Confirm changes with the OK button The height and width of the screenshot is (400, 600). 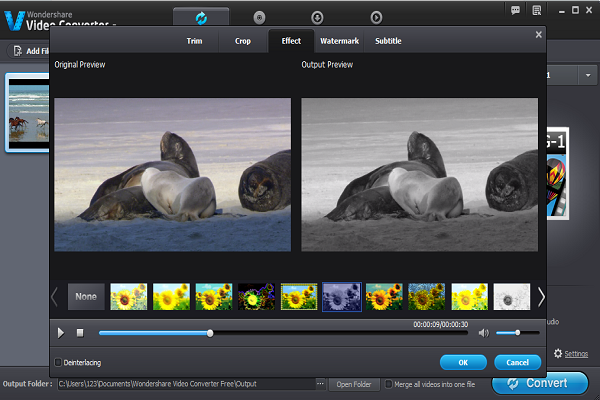click(x=463, y=362)
